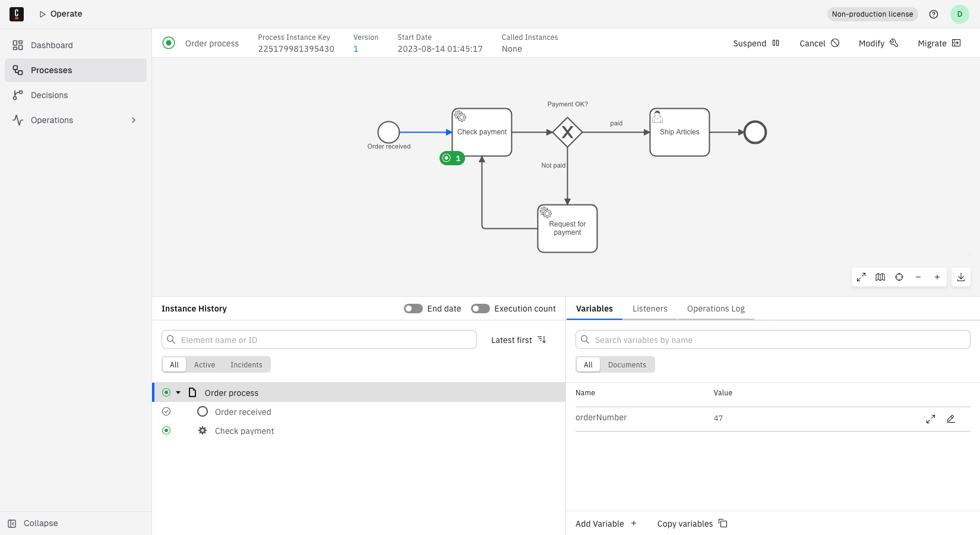980x535 pixels.
Task: Switch to the Listeners tab
Action: click(x=650, y=309)
